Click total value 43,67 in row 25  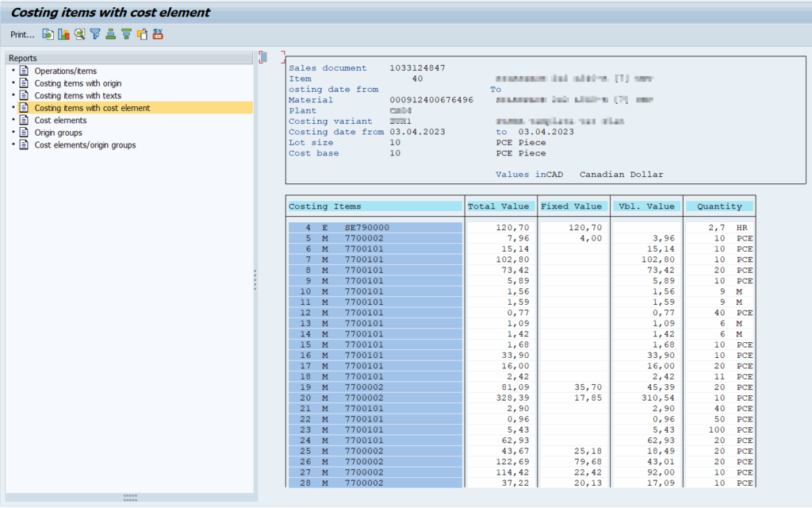pos(515,451)
